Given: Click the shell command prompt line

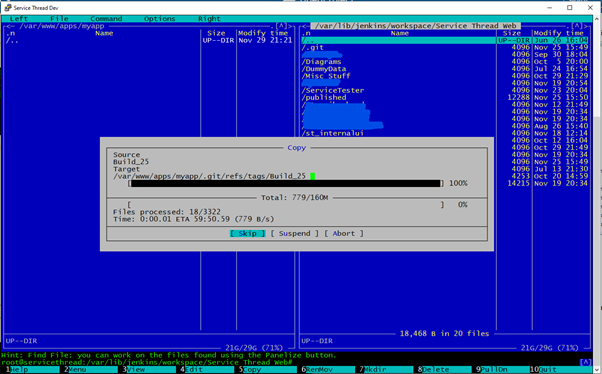Looking at the screenshot, I should click(147, 362).
